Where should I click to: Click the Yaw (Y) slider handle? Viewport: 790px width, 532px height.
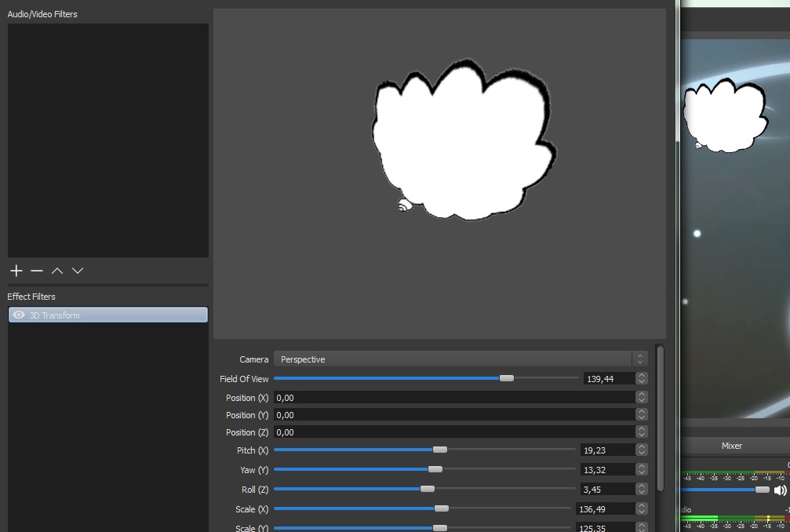coord(435,469)
